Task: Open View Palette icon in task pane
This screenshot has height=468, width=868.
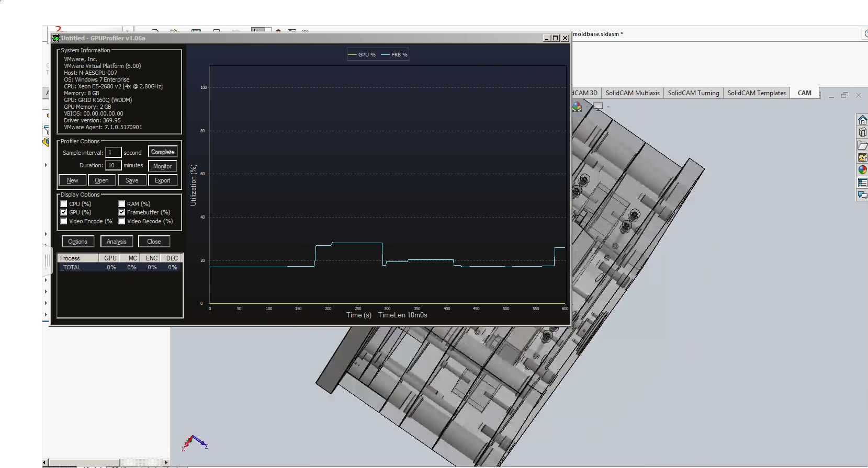Action: 862,157
